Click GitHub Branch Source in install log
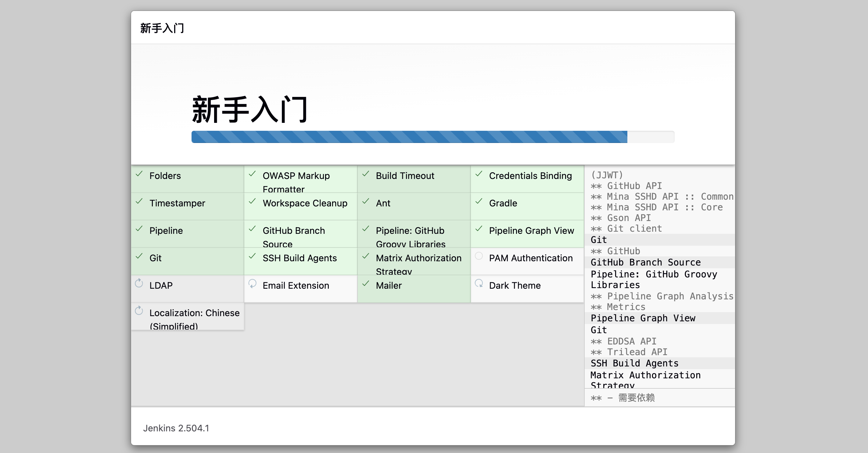 pyautogui.click(x=645, y=262)
